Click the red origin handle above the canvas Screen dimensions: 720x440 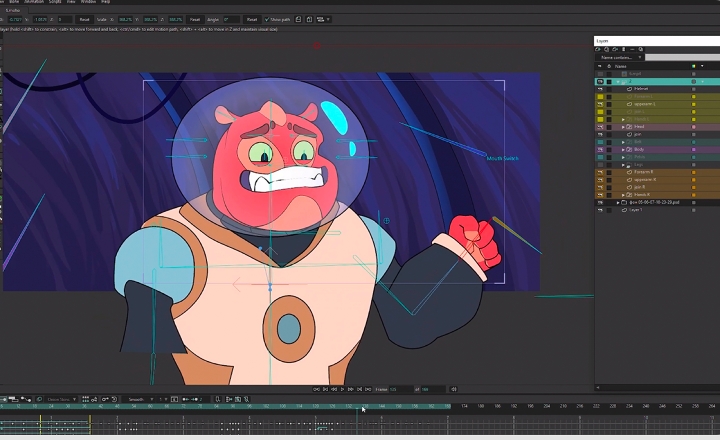pyautogui.click(x=316, y=46)
